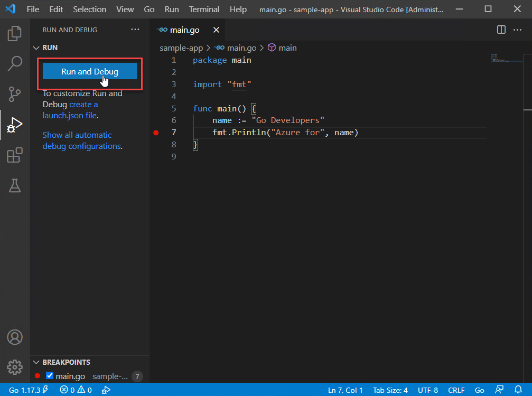Image resolution: width=532 pixels, height=396 pixels.
Task: Open the Accounts icon in activity bar
Action: 15,337
